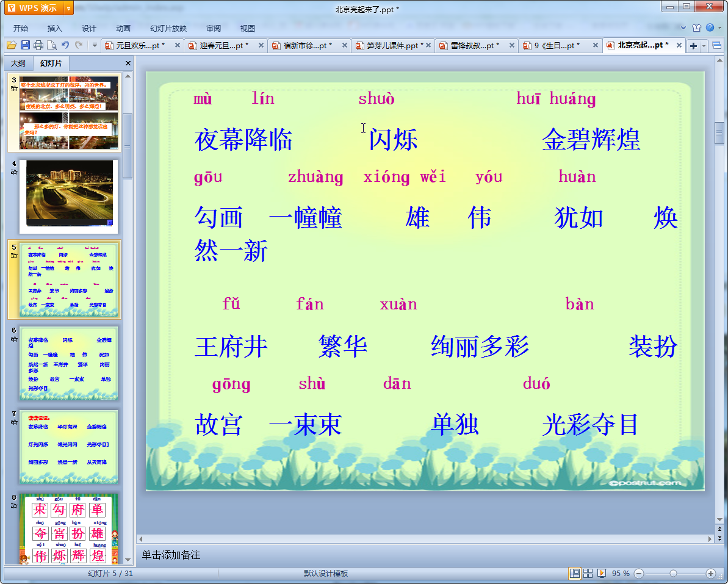Click the zoom in plus button
Viewport: 728px width, 584px height.
click(710, 574)
